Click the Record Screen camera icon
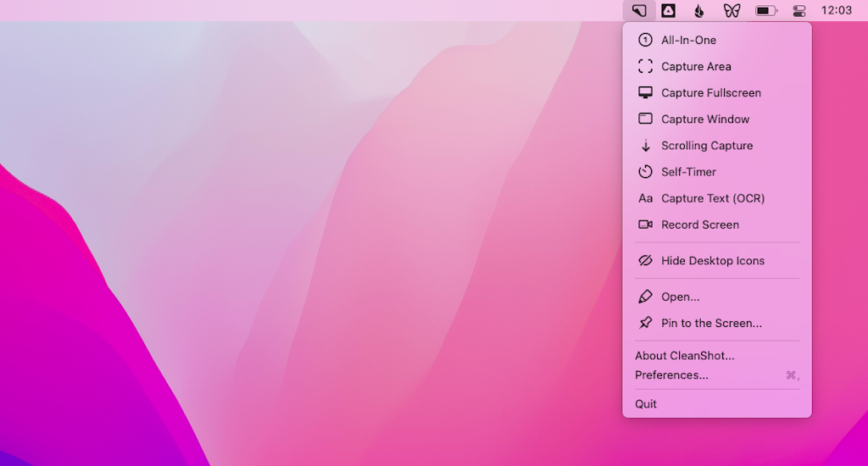 (645, 225)
